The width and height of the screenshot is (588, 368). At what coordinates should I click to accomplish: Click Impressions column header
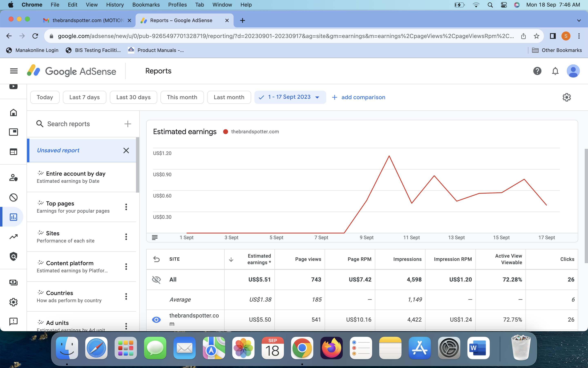[407, 259]
